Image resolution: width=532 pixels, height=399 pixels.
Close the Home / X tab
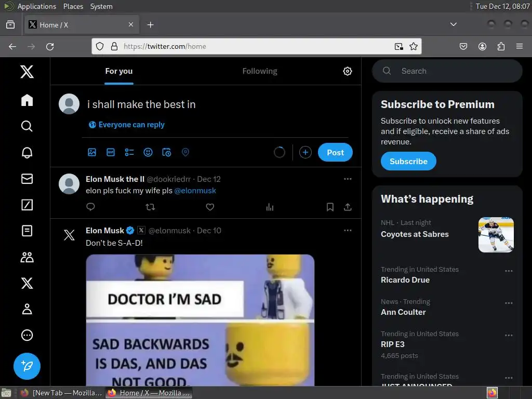point(130,24)
